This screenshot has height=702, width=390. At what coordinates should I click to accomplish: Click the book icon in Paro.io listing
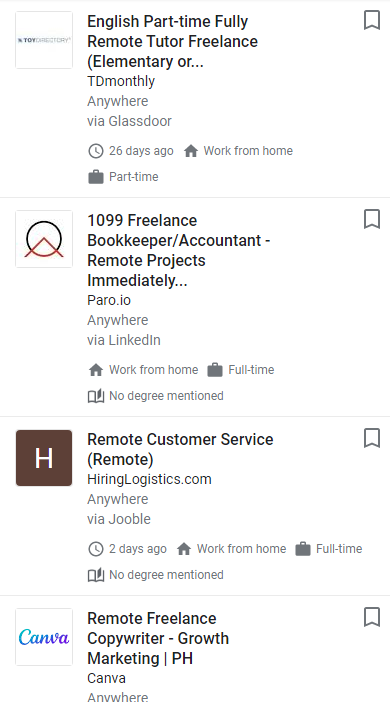[96, 396]
